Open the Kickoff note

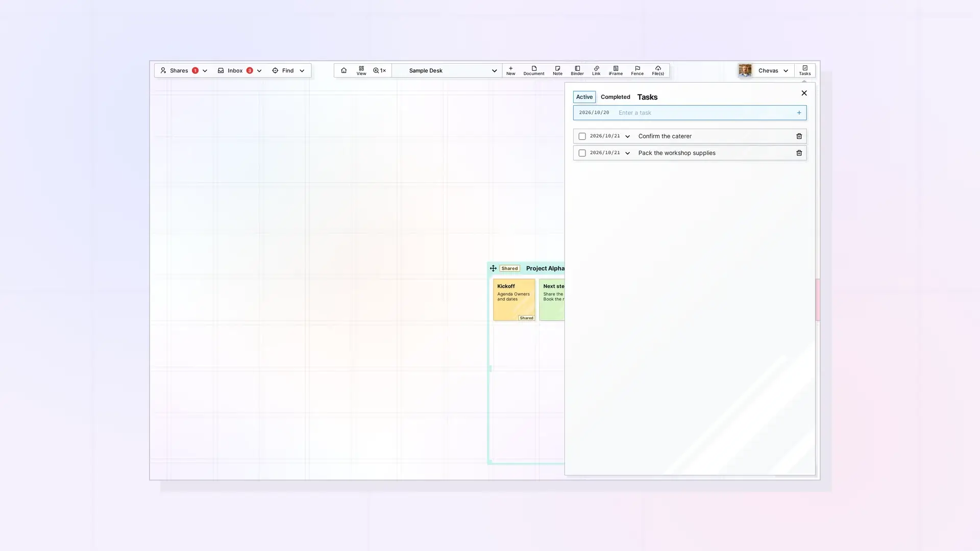point(514,299)
